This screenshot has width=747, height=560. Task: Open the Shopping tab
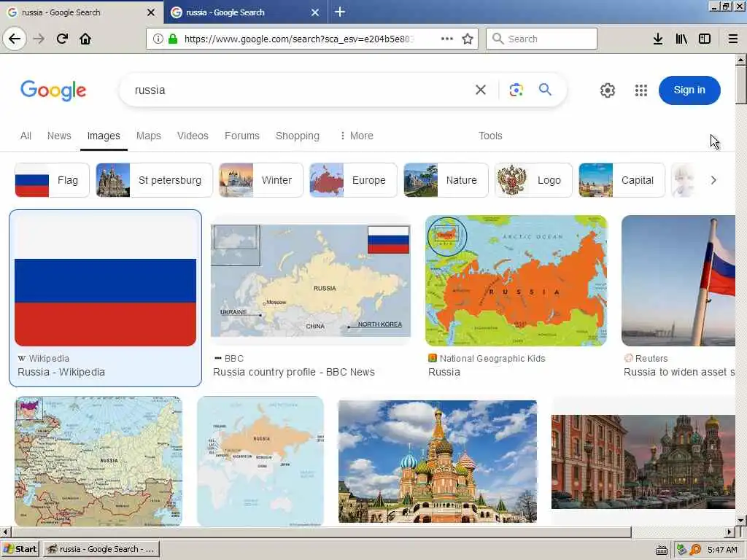click(x=298, y=136)
